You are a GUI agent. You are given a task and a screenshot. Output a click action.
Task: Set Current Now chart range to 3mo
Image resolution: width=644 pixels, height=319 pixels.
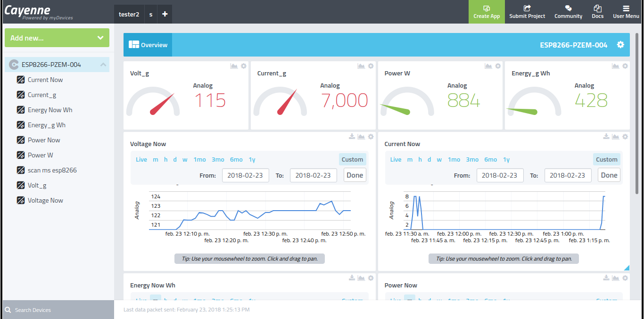pyautogui.click(x=472, y=159)
